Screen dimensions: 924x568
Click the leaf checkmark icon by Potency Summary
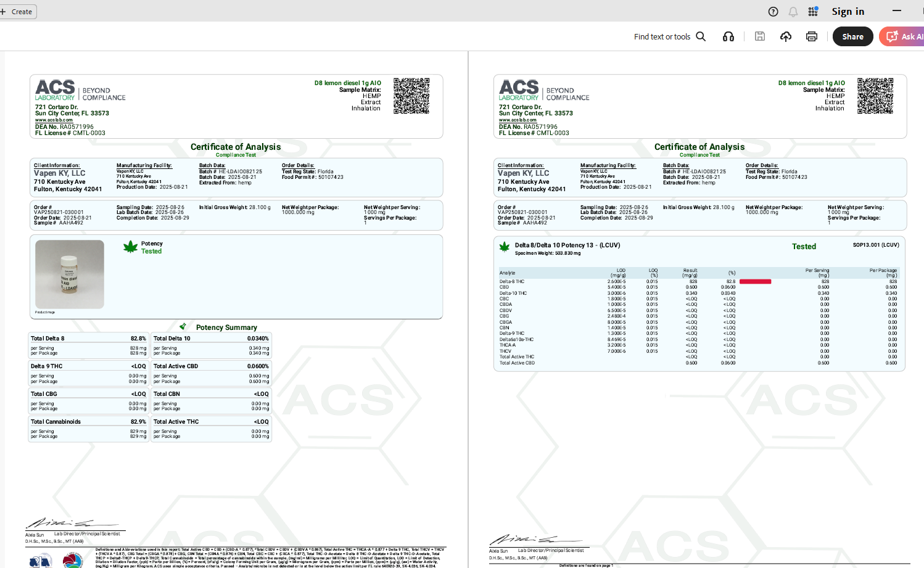coord(183,326)
